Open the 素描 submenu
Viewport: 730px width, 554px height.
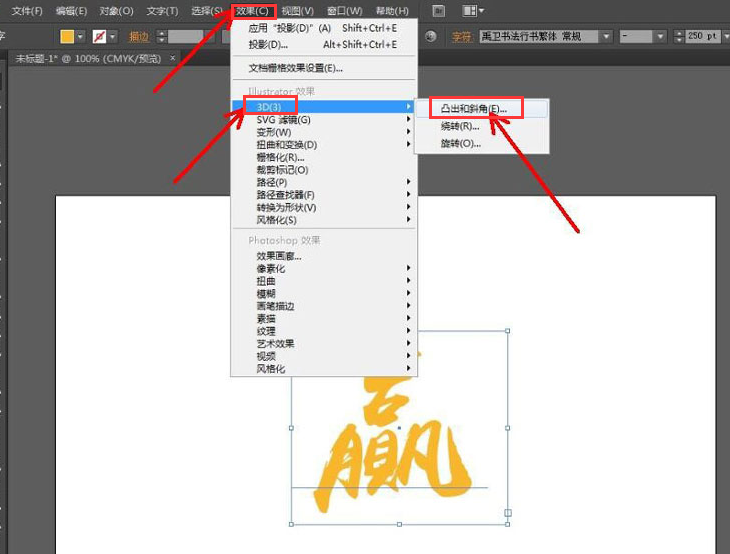point(324,319)
